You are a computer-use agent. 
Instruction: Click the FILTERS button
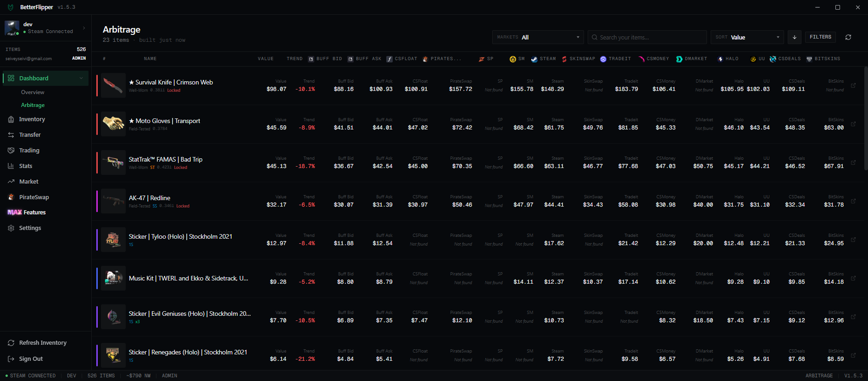coord(820,37)
